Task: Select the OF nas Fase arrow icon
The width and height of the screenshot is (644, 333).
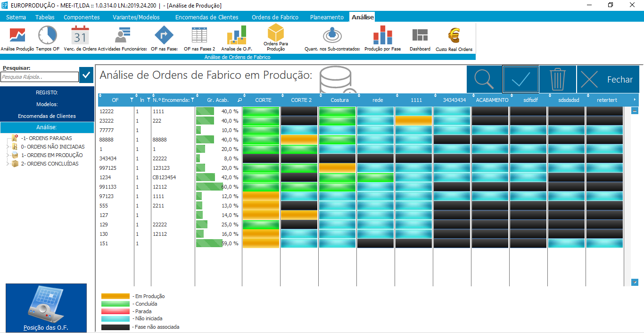Action: pyautogui.click(x=164, y=35)
